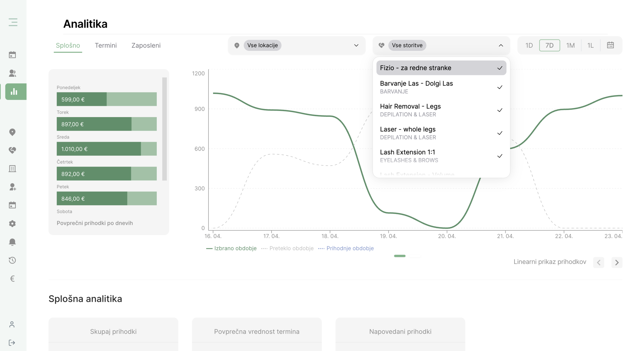Click the logout icon in sidebar
644x351 pixels.
[12, 342]
